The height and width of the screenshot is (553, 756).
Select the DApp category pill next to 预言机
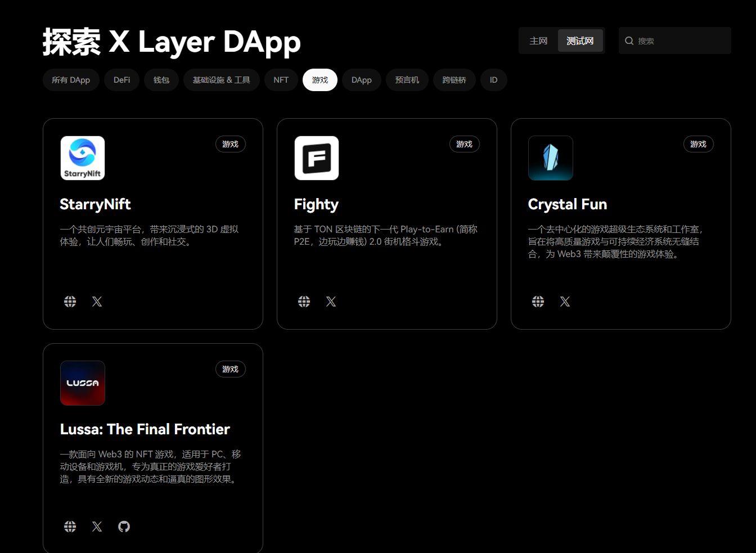click(x=362, y=80)
